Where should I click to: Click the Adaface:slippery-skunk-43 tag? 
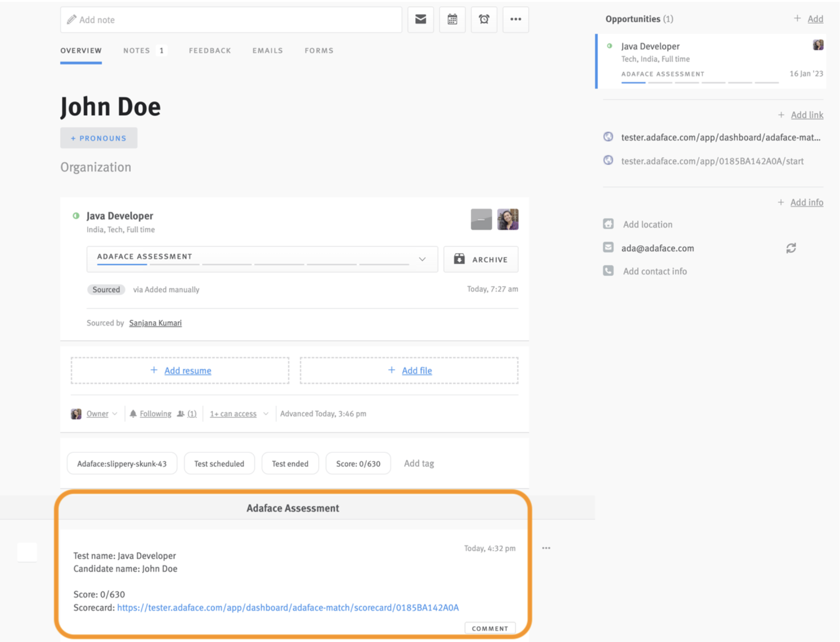click(x=122, y=463)
